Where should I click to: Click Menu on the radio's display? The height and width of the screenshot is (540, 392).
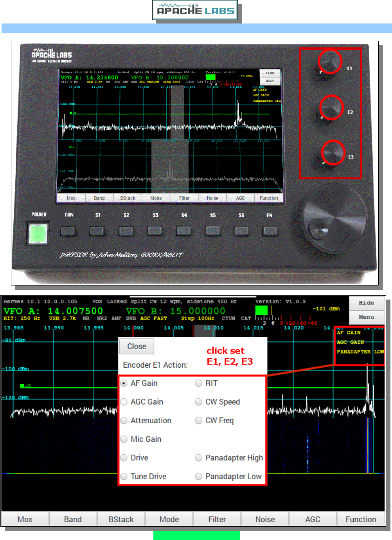(x=270, y=81)
